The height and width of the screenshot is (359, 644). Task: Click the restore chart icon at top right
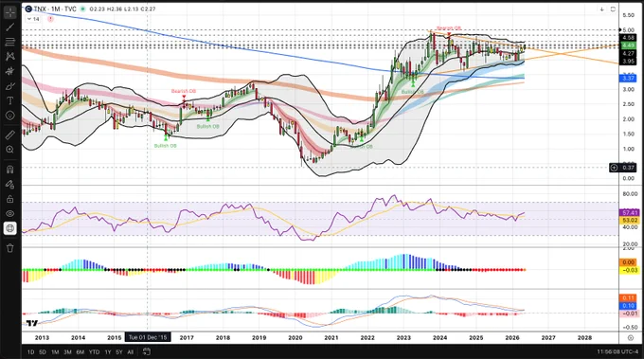point(613,9)
